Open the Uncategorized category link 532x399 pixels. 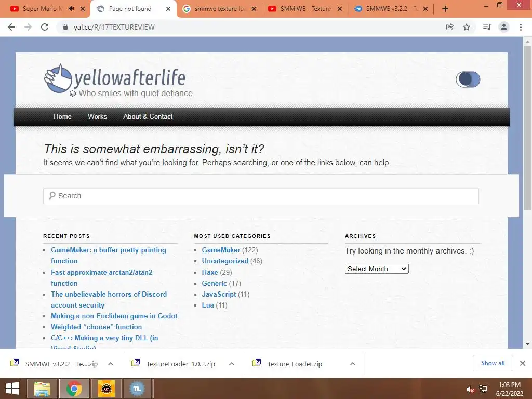(x=225, y=261)
